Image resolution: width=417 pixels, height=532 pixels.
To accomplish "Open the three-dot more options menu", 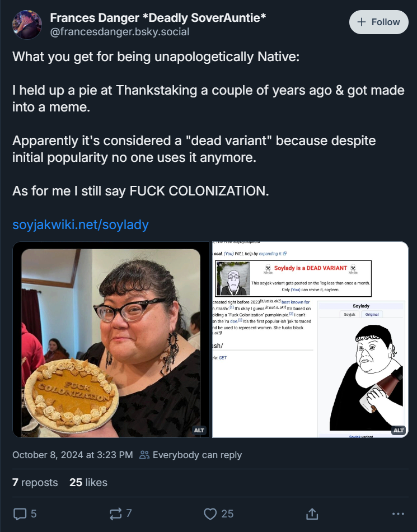I will 398,514.
